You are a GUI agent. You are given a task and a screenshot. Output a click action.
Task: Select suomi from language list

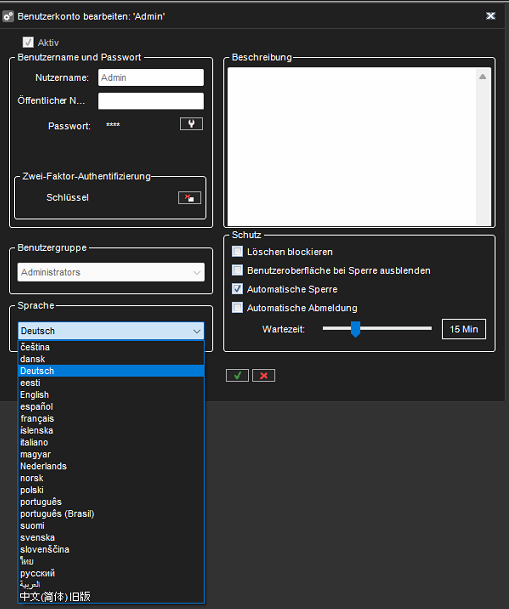[x=111, y=526]
